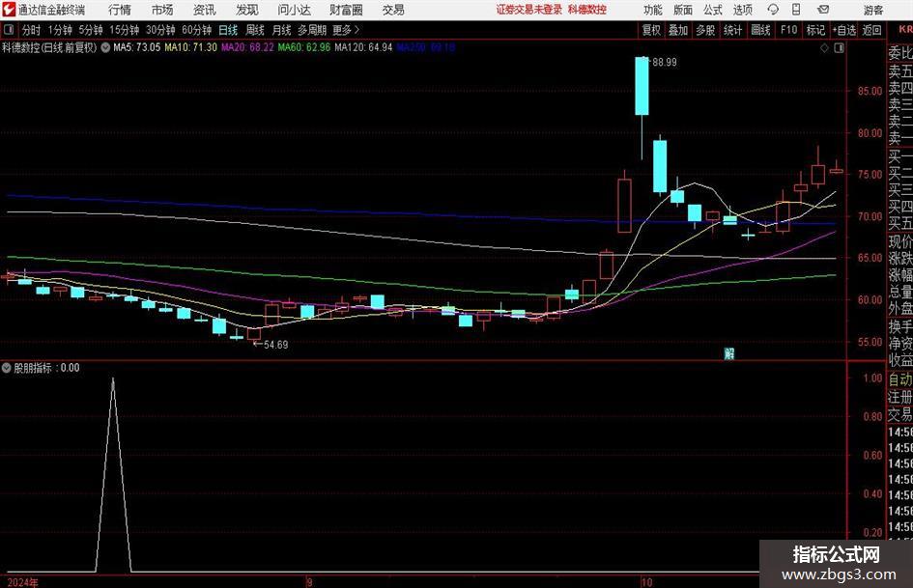This screenshot has height=588, width=913.
Task: Switch to 15分钟 period
Action: 124,30
